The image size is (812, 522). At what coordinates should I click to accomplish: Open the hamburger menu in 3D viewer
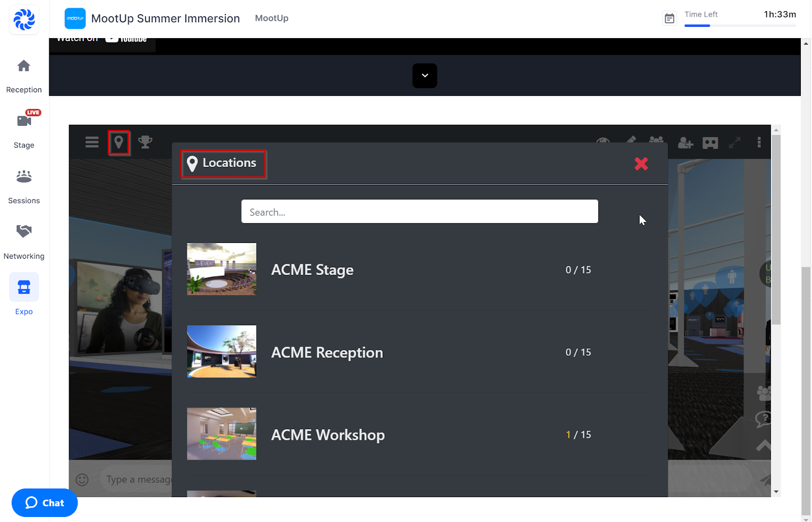coord(92,142)
